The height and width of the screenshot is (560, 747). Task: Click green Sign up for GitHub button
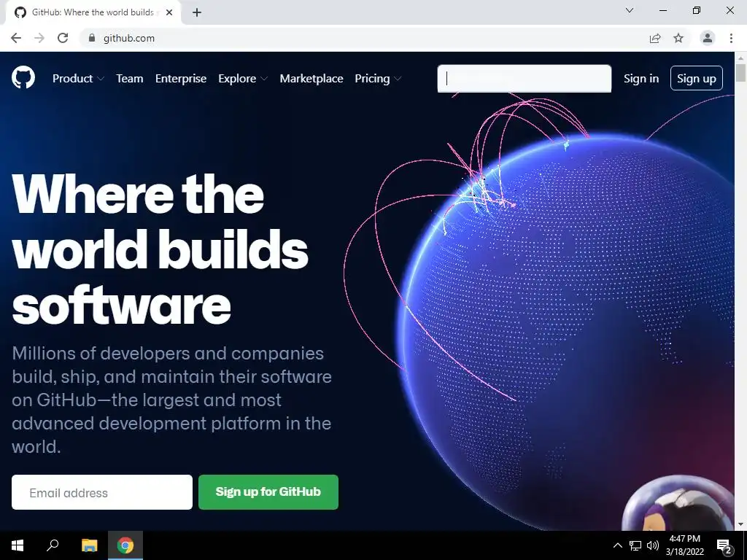(x=268, y=492)
